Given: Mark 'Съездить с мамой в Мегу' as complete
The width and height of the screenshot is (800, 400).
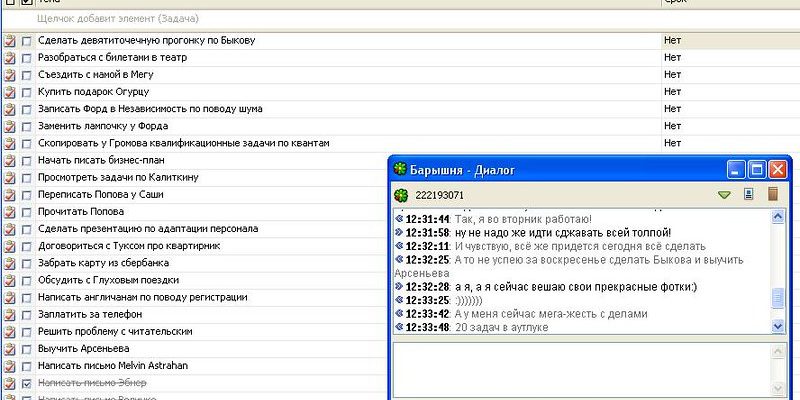Looking at the screenshot, I should pos(27,75).
